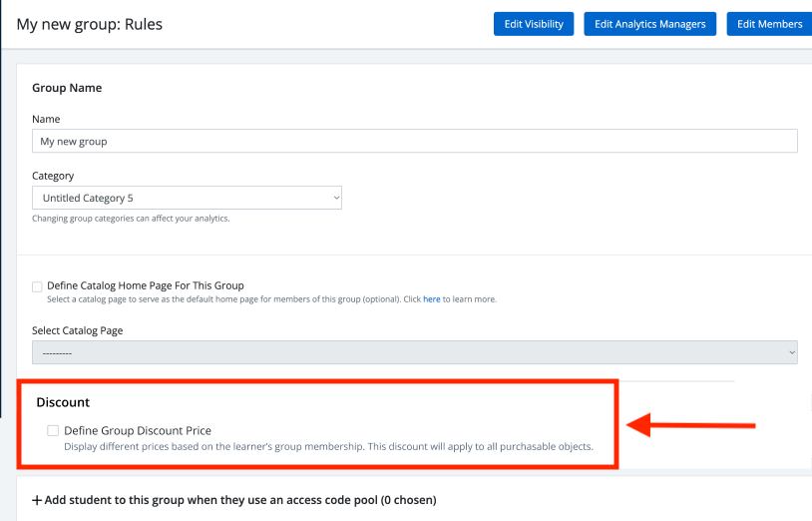Follow the 'here' learn more link
Viewport: 812px width, 521px height.
pyautogui.click(x=431, y=299)
